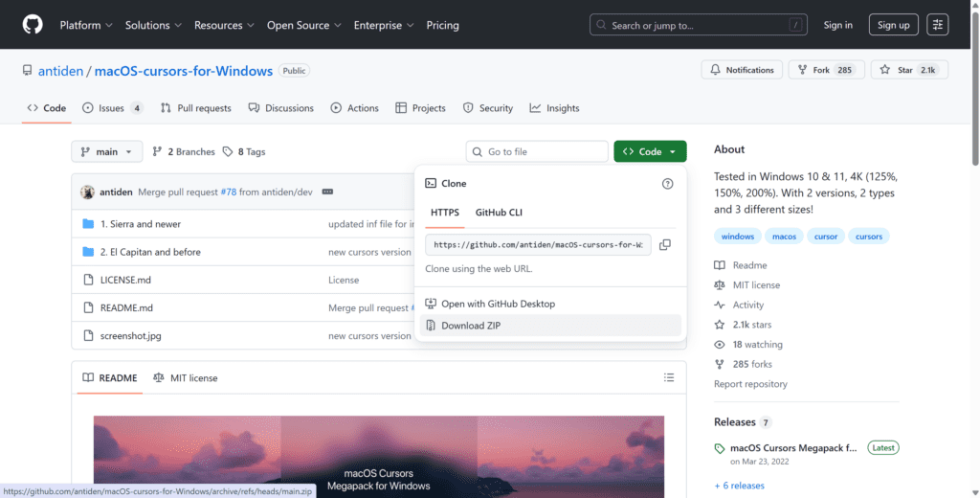Click the windows topic tag
The height and width of the screenshot is (498, 980).
(x=737, y=237)
